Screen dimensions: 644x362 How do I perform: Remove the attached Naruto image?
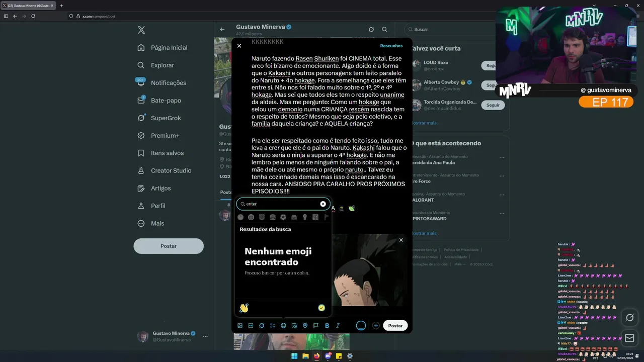click(x=401, y=240)
